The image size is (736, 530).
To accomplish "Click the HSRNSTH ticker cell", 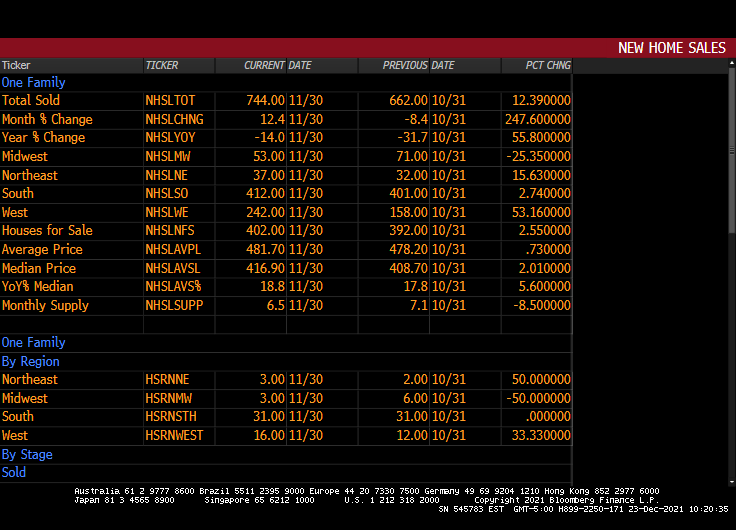I will tap(173, 417).
